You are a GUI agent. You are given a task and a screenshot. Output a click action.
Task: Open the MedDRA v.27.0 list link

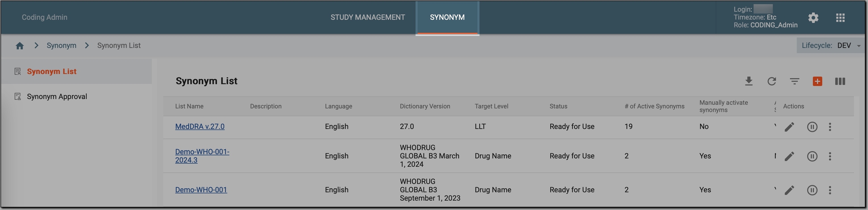[200, 127]
